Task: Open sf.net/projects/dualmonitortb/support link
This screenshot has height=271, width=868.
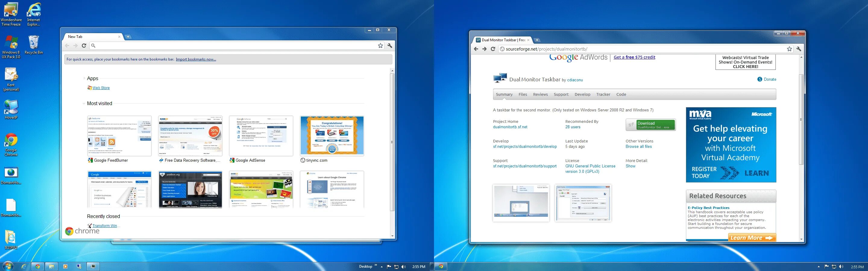Action: point(525,166)
